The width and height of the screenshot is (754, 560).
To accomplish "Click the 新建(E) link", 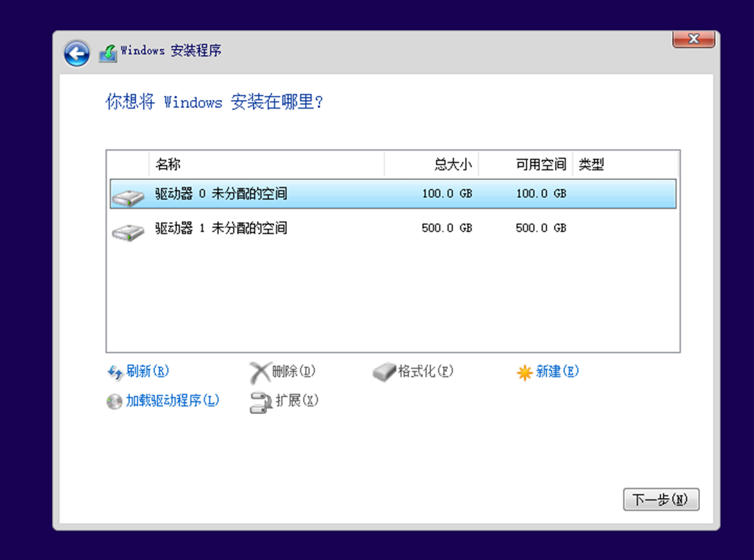I will tap(557, 371).
